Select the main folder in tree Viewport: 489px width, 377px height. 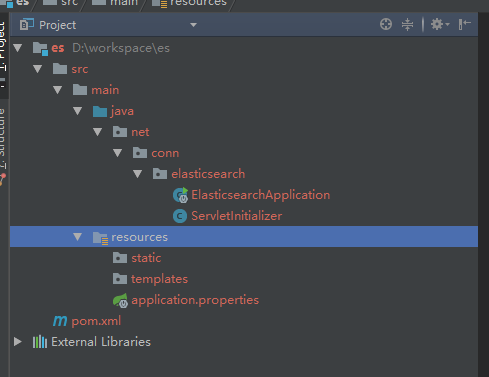click(105, 90)
